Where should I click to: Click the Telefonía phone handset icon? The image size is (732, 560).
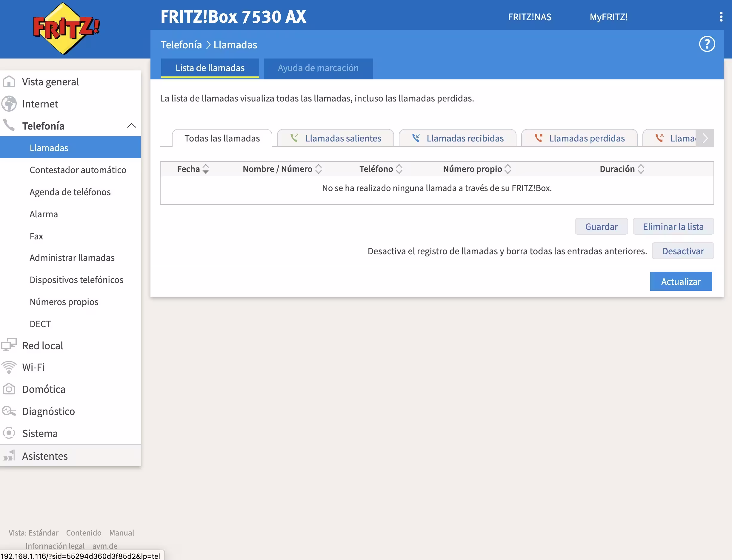coord(9,125)
